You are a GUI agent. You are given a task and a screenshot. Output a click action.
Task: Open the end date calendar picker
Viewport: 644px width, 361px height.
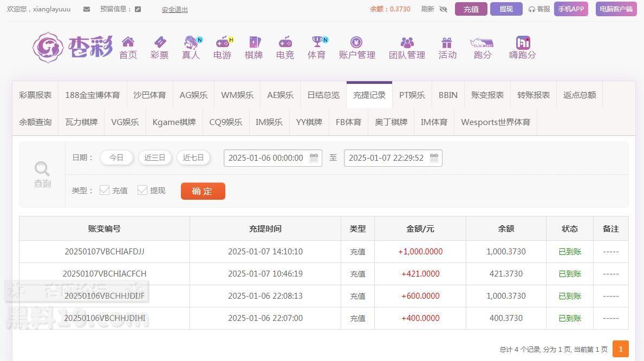click(x=434, y=158)
